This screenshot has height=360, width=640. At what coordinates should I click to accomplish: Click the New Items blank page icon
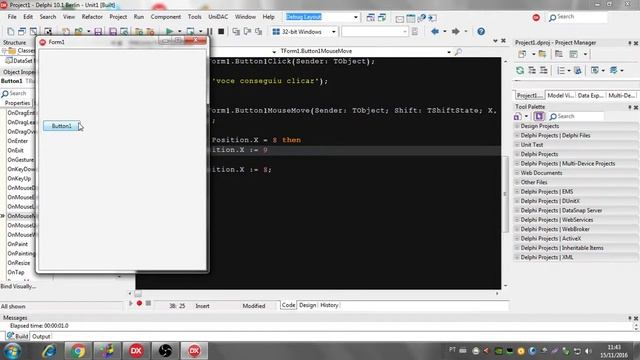pyautogui.click(x=11, y=31)
